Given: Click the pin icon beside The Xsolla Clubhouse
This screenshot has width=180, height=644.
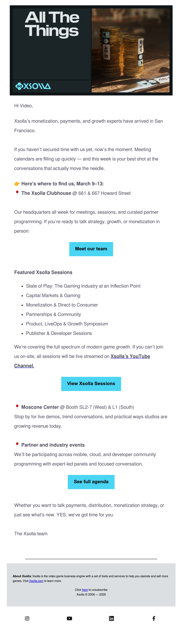Looking at the screenshot, I should click(x=17, y=193).
